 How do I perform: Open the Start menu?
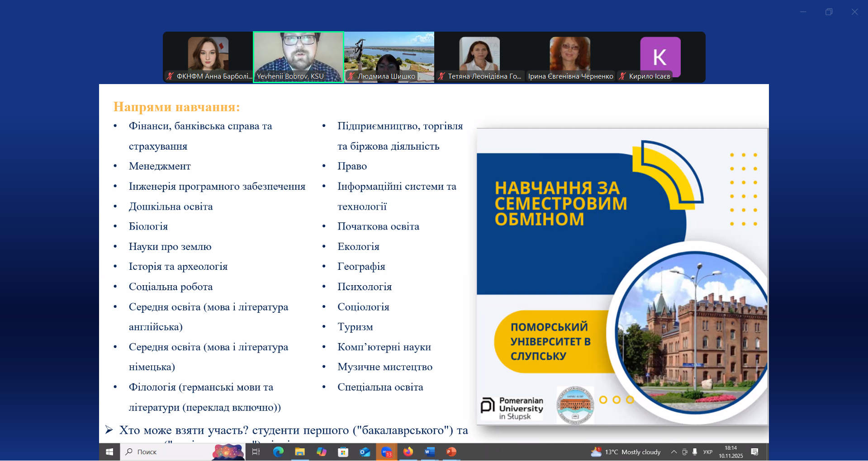[x=109, y=452]
